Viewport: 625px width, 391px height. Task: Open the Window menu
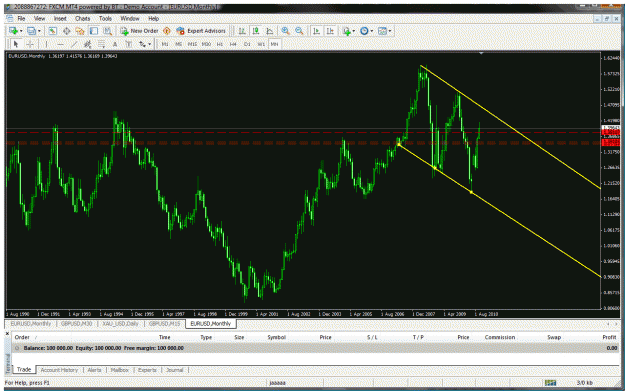pyautogui.click(x=130, y=19)
